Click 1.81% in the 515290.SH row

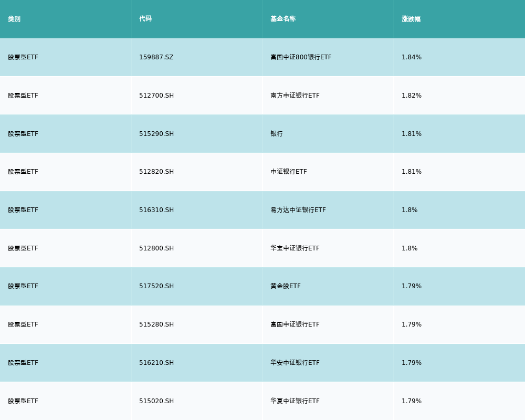tap(412, 134)
